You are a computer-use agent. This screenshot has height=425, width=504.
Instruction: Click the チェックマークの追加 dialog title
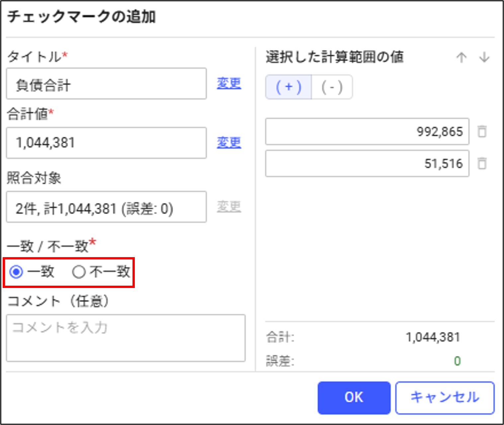[x=81, y=17]
